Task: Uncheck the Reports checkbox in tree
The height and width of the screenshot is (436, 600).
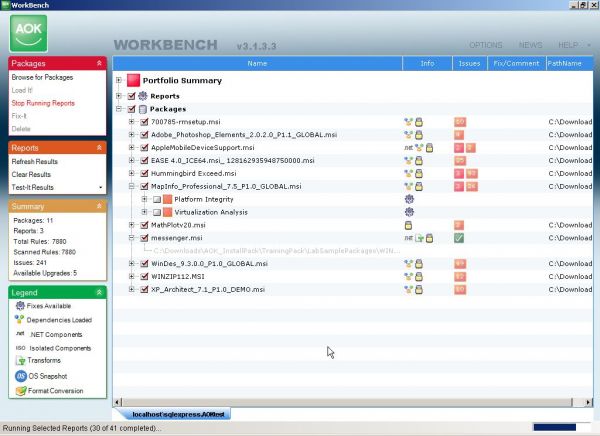Action: tap(131, 96)
